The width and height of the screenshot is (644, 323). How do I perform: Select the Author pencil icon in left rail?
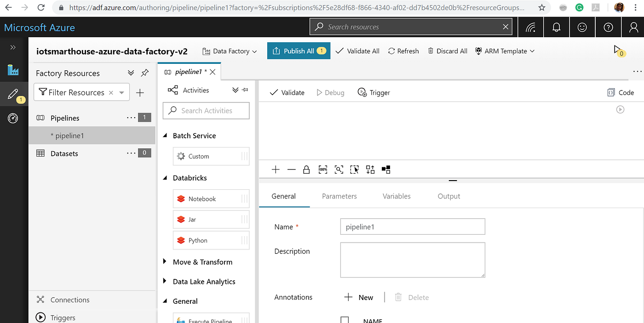point(13,94)
